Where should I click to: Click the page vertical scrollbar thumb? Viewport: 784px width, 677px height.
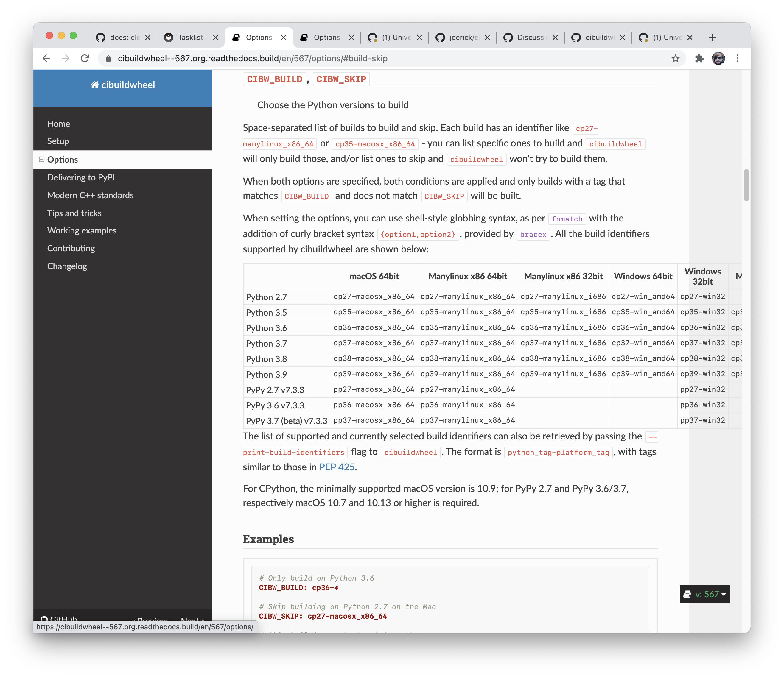click(746, 185)
